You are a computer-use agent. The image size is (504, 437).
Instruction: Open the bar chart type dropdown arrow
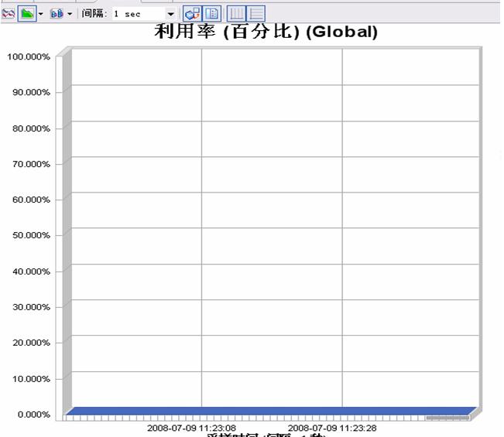coord(70,14)
